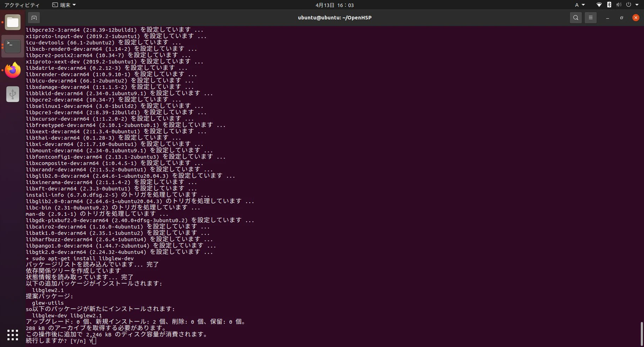644x347 pixels.
Task: Click the 'glew-utils' suggested package line
Action: coord(48,303)
